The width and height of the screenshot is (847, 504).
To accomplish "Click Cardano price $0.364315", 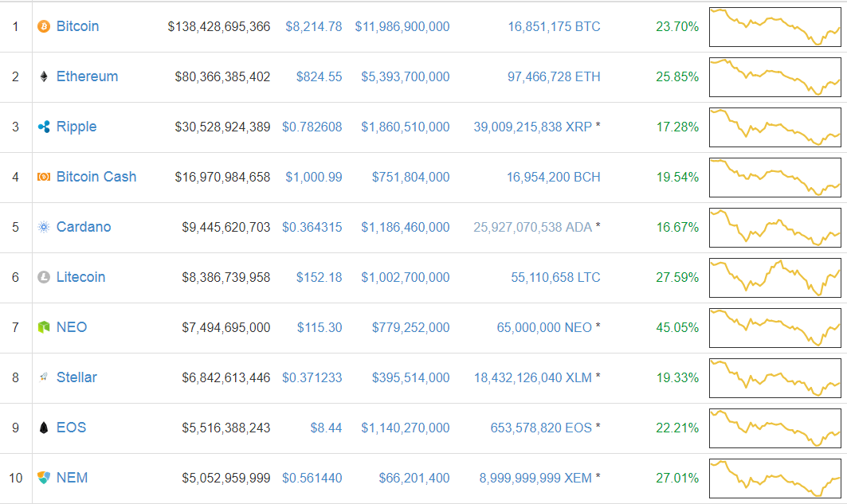I will pos(312,227).
